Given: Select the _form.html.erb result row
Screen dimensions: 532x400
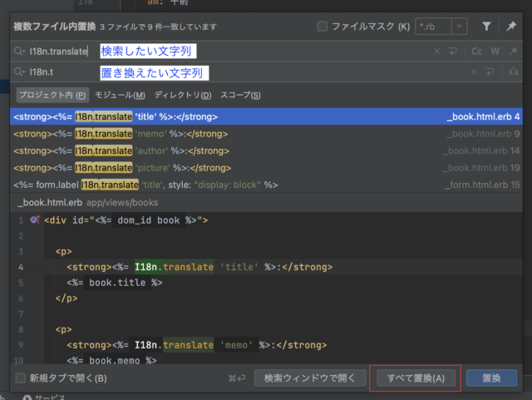Looking at the screenshot, I should (266, 185).
